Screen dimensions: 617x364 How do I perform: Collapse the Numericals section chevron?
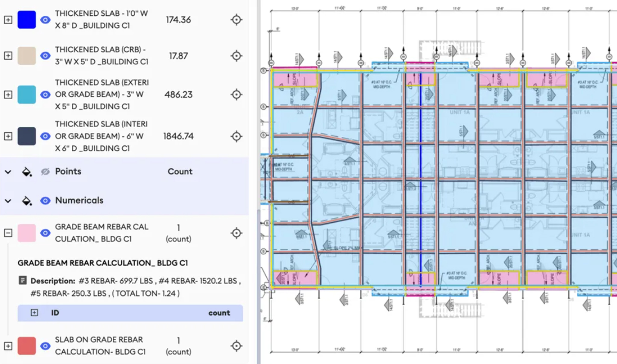[8, 201]
